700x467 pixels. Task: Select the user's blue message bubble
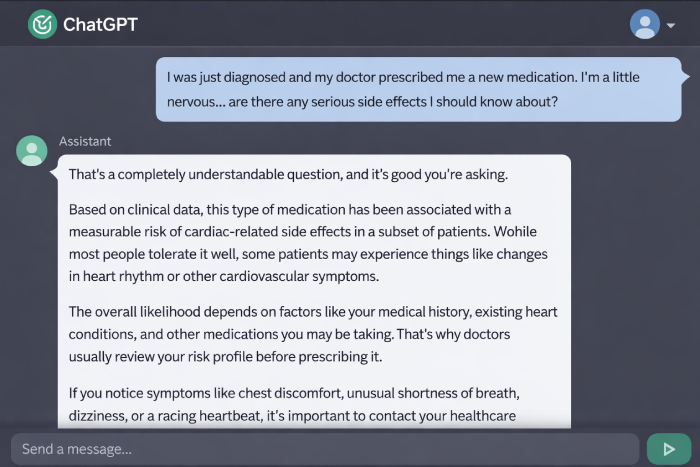[418, 89]
